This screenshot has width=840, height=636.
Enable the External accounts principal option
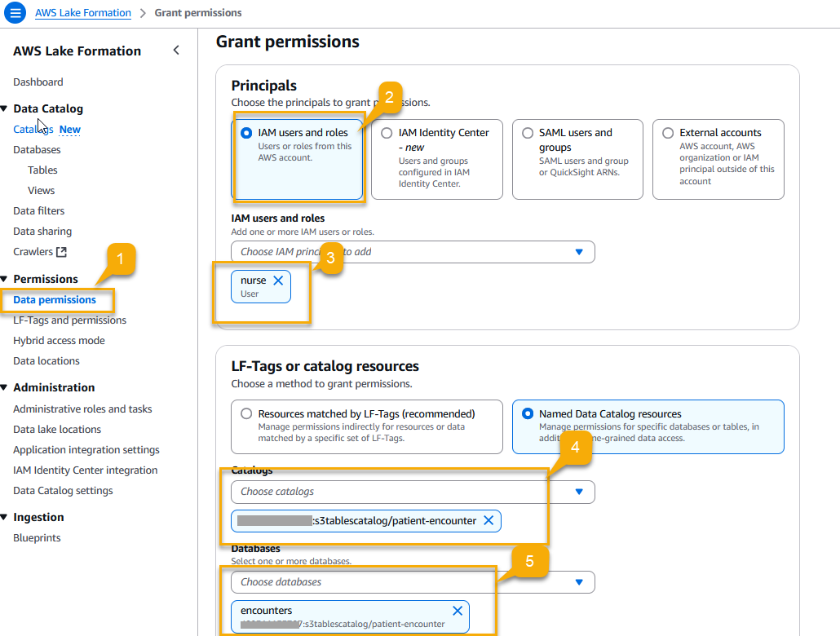pos(668,132)
